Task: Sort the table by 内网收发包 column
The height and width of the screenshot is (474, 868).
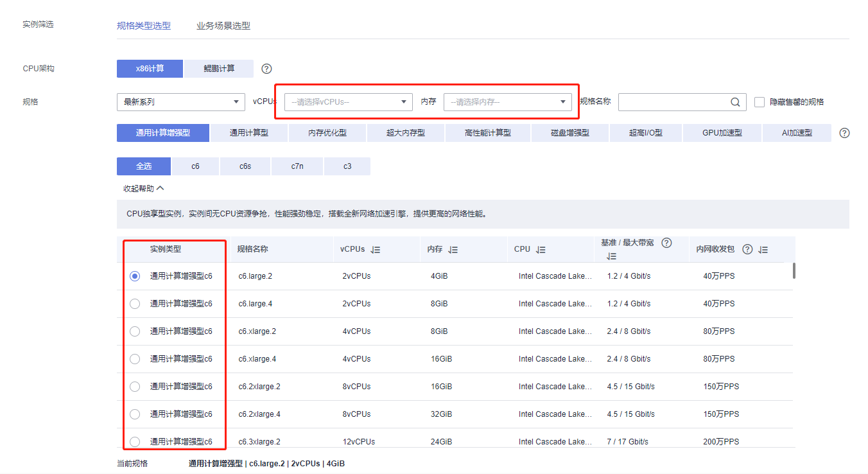Action: point(763,249)
